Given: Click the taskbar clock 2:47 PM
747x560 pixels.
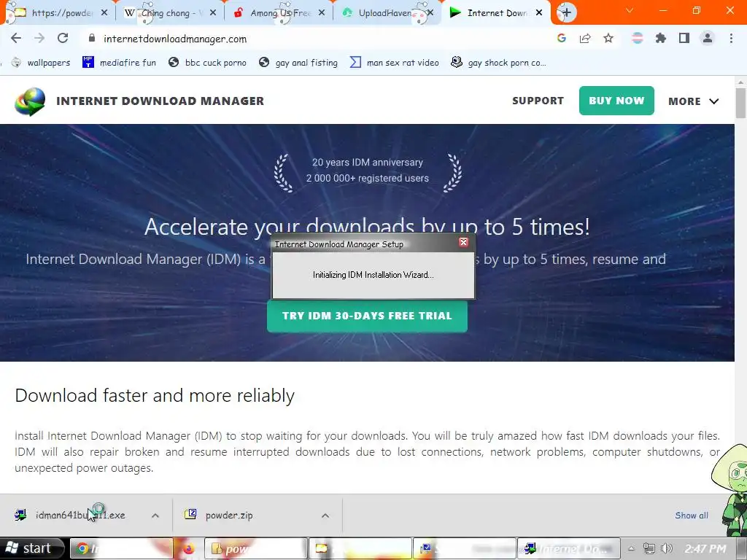Looking at the screenshot, I should tap(705, 548).
